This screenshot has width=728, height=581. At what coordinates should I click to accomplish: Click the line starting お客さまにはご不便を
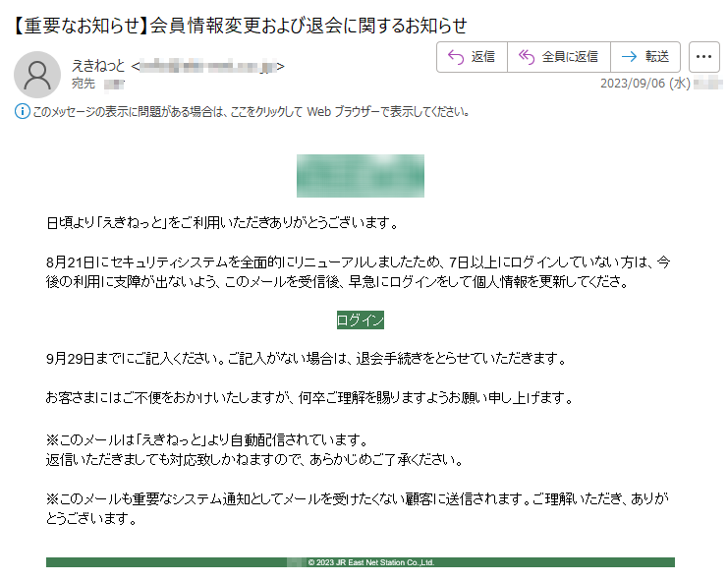coord(309,398)
